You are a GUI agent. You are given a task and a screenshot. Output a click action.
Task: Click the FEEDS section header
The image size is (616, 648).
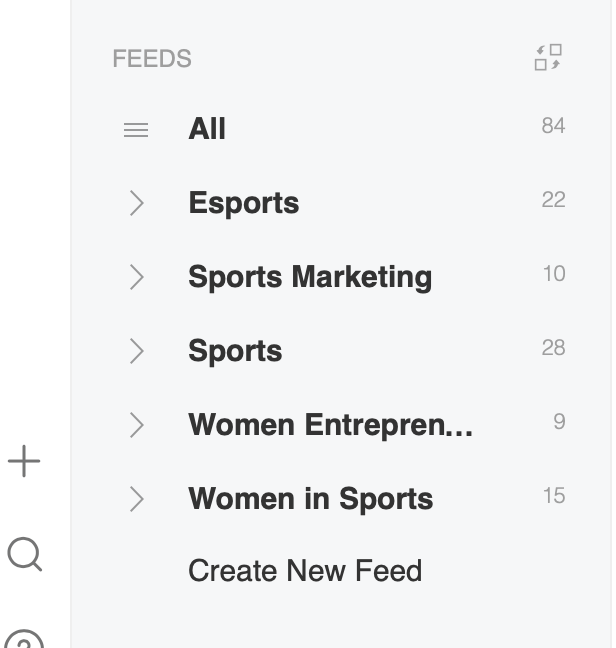[152, 59]
